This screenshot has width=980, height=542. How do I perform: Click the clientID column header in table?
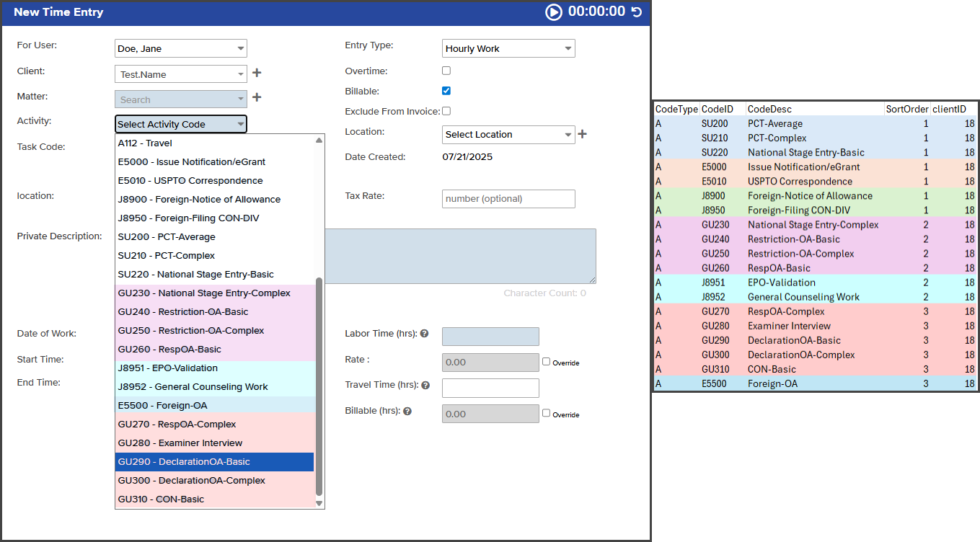click(948, 109)
